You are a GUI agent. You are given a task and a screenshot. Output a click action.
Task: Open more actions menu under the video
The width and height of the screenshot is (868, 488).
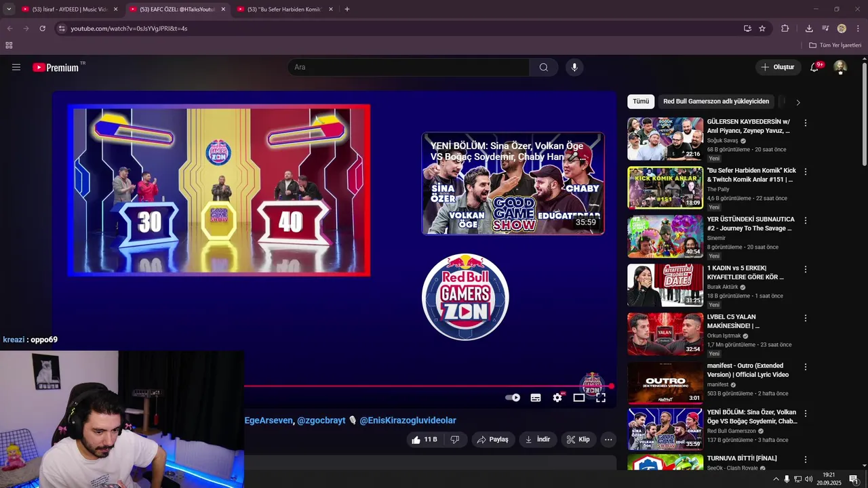tap(608, 439)
